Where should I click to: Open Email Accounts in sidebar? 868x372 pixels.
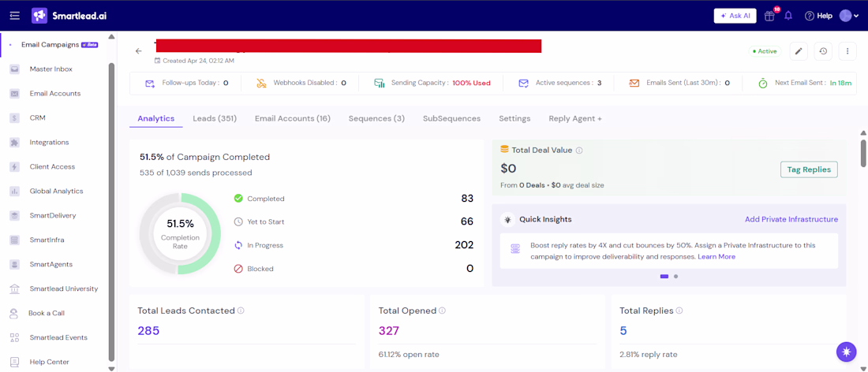[x=54, y=94]
